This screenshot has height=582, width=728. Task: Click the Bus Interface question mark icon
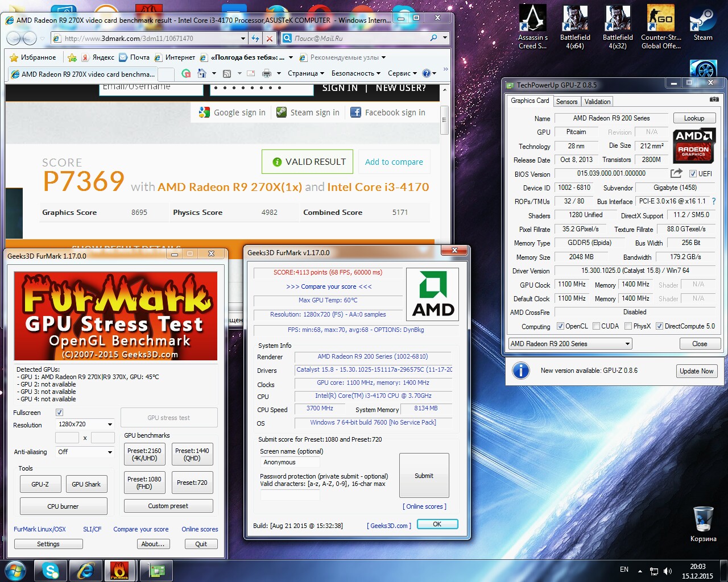(x=714, y=201)
